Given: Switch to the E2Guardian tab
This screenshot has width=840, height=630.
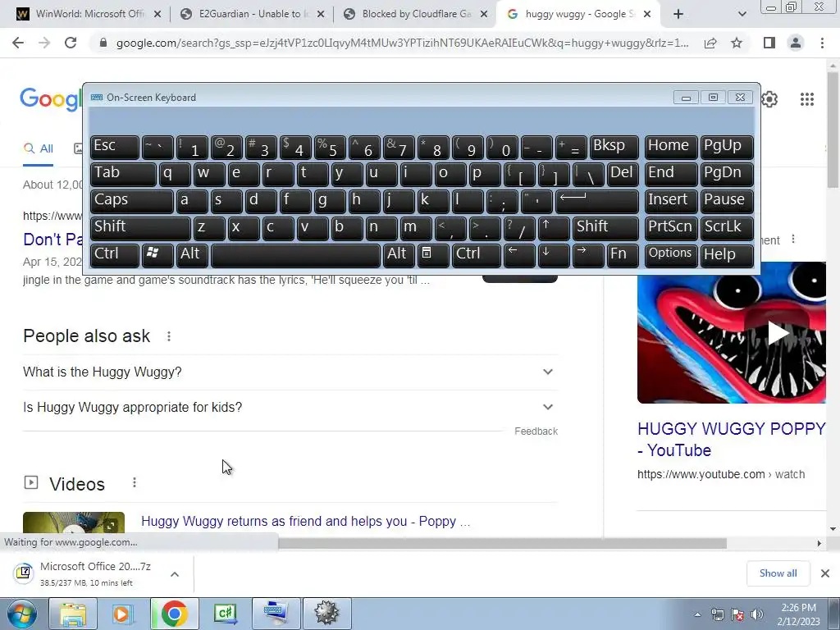Looking at the screenshot, I should coord(252,14).
